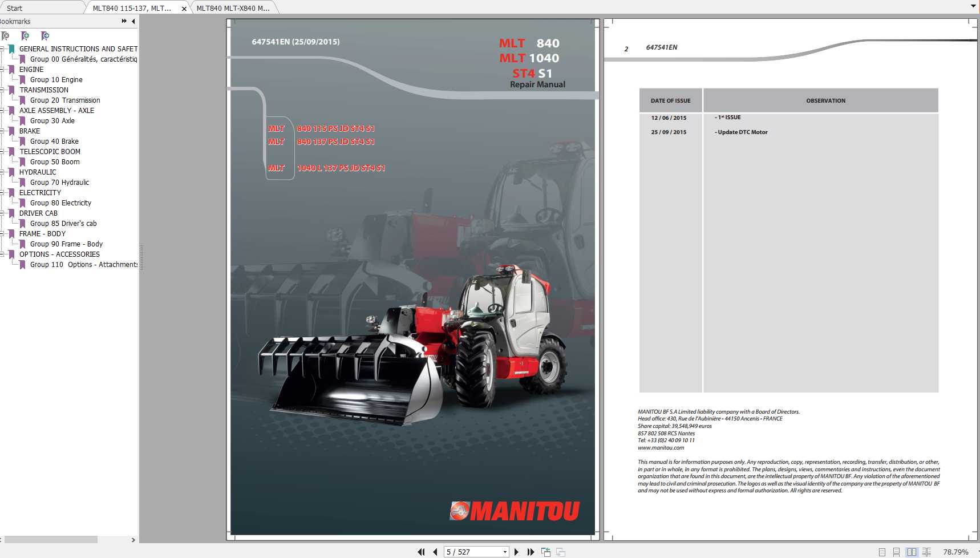Collapse the TRANSMISSION tree node

click(x=2, y=90)
